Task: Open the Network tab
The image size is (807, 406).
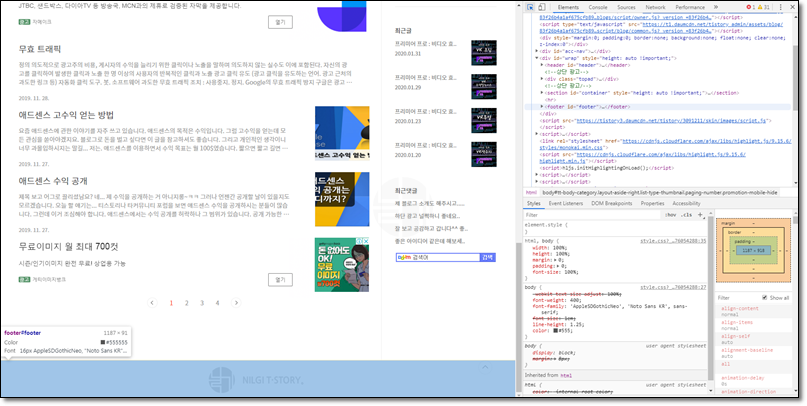Action: (x=655, y=7)
